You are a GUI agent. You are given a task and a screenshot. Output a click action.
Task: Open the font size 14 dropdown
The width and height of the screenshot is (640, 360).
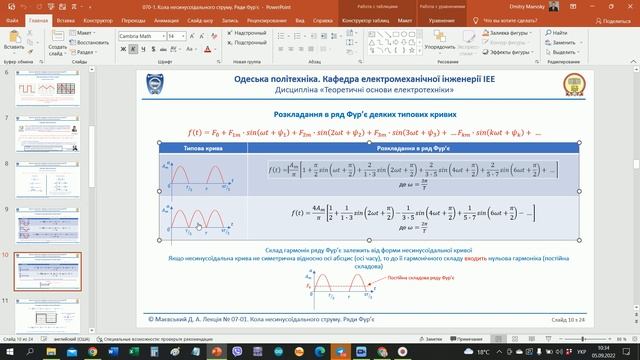point(183,36)
